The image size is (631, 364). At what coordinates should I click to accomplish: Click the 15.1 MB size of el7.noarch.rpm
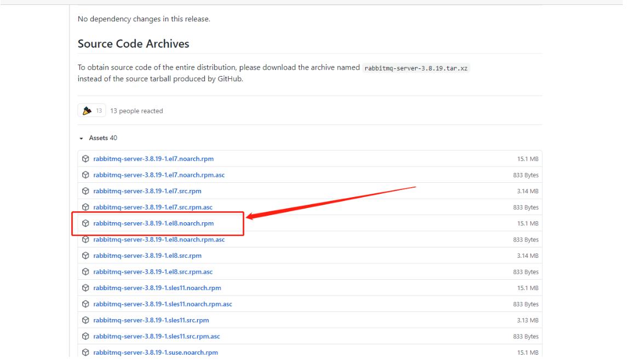pos(527,159)
